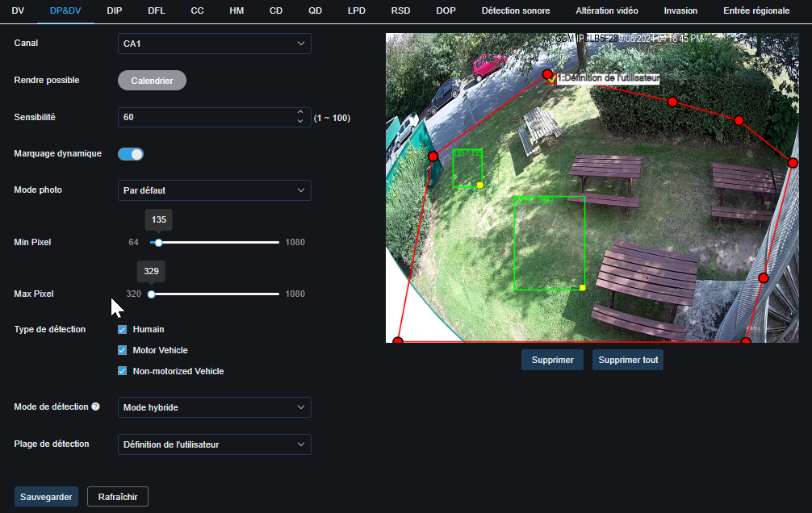Viewport: 812px width, 513px height.
Task: Open the Plage de détection dropdown
Action: 214,444
